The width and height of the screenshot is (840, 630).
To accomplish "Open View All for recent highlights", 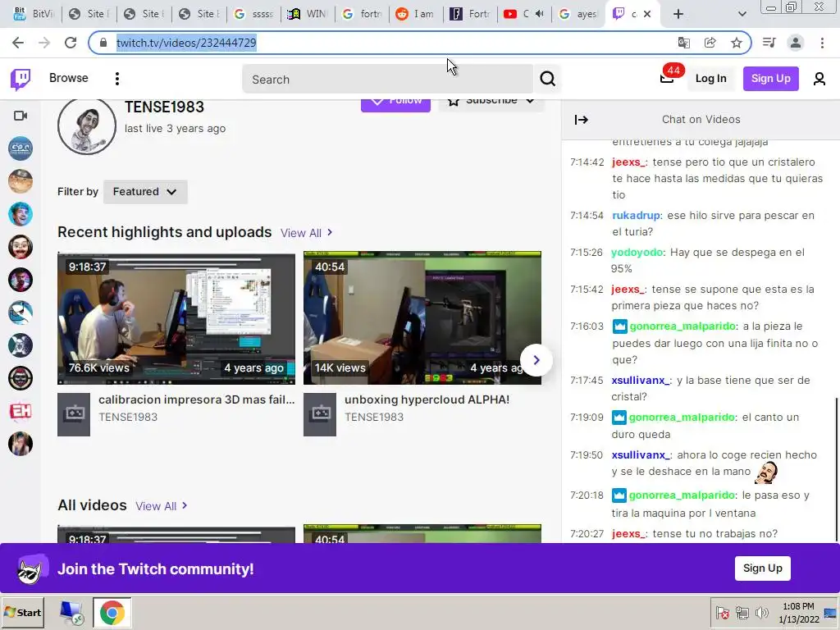I will (307, 233).
